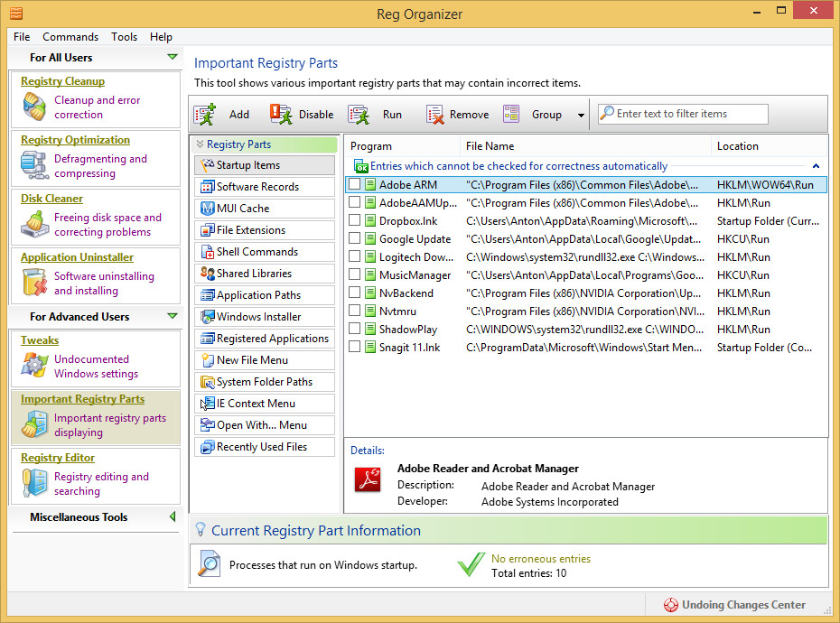Open the Registry Cleanup tool icon

coord(34,107)
